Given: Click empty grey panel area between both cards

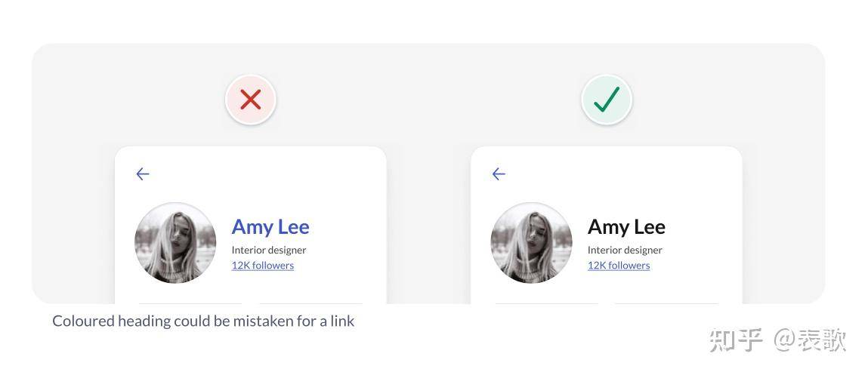Looking at the screenshot, I should tap(428, 221).
